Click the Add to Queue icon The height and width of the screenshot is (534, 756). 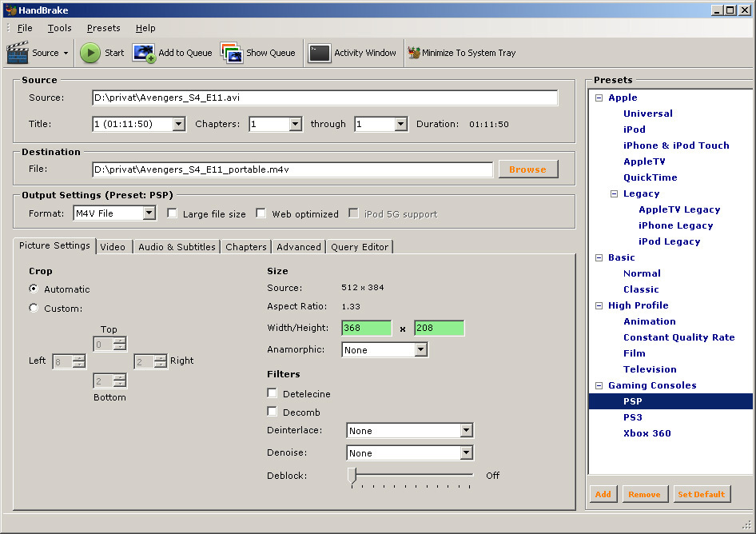click(x=144, y=53)
